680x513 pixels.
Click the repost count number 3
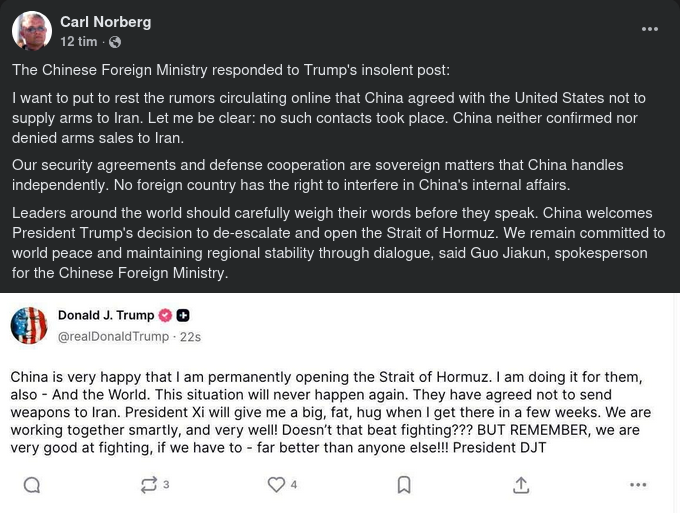click(166, 485)
